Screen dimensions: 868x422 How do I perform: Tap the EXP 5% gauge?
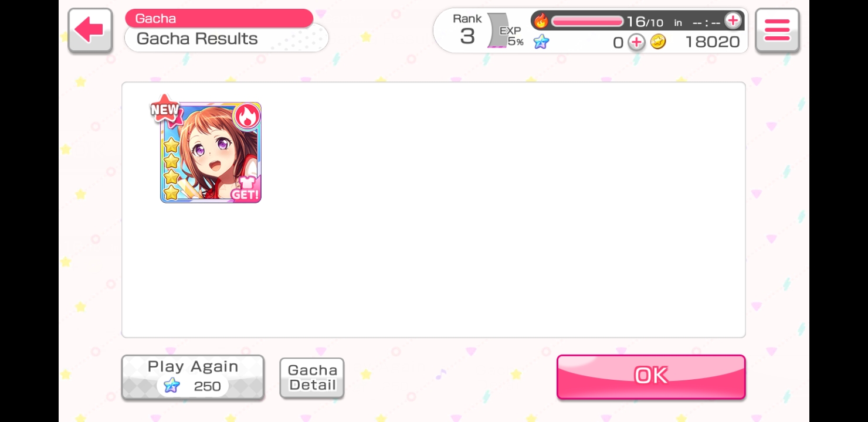[x=508, y=36]
